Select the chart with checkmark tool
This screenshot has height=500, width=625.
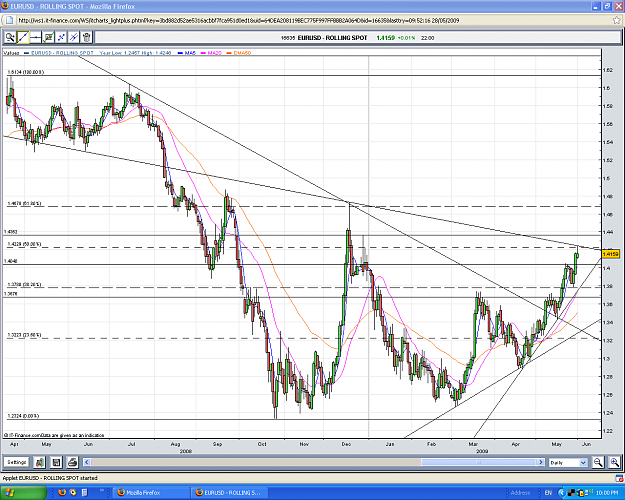click(48, 37)
